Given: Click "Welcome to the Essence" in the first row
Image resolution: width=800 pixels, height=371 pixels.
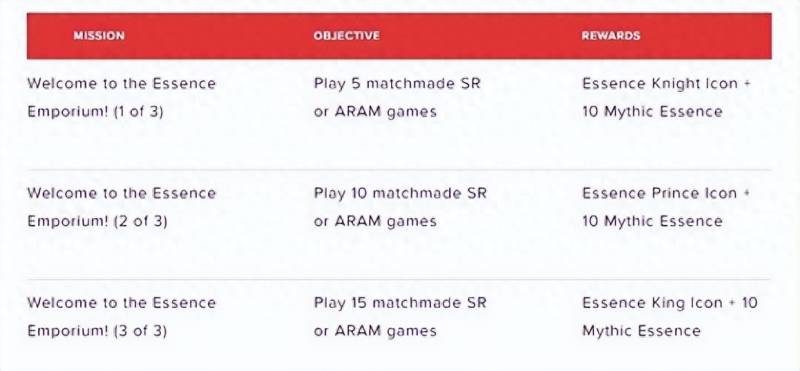Looking at the screenshot, I should [x=121, y=84].
